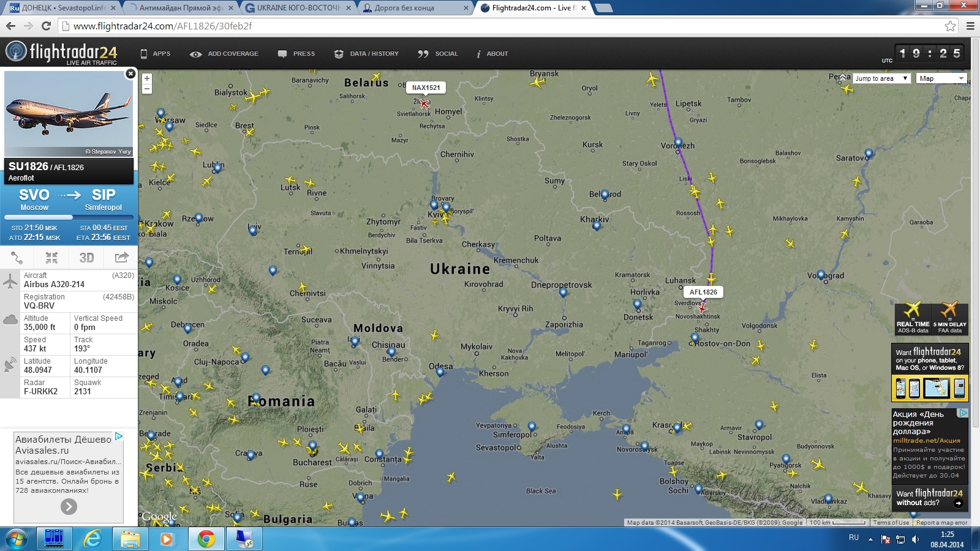Click the Donetsk airport pin
Image resolution: width=980 pixels, height=551 pixels.
tap(638, 304)
